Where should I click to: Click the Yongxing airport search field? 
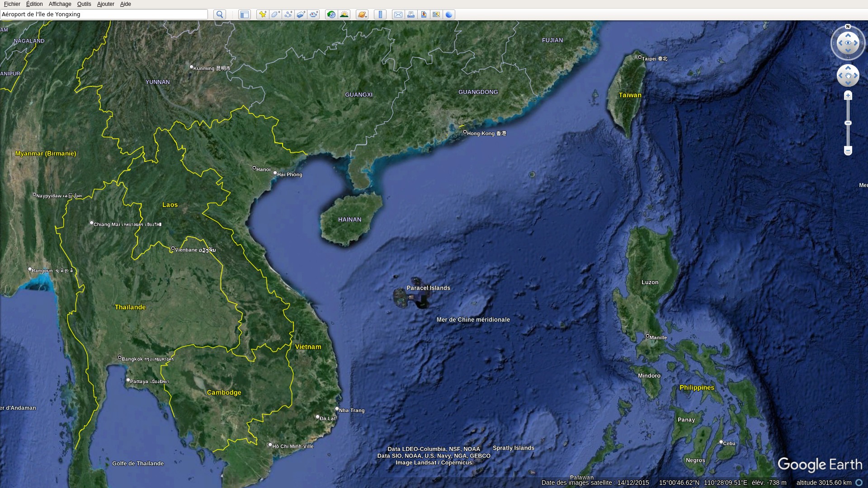point(104,14)
